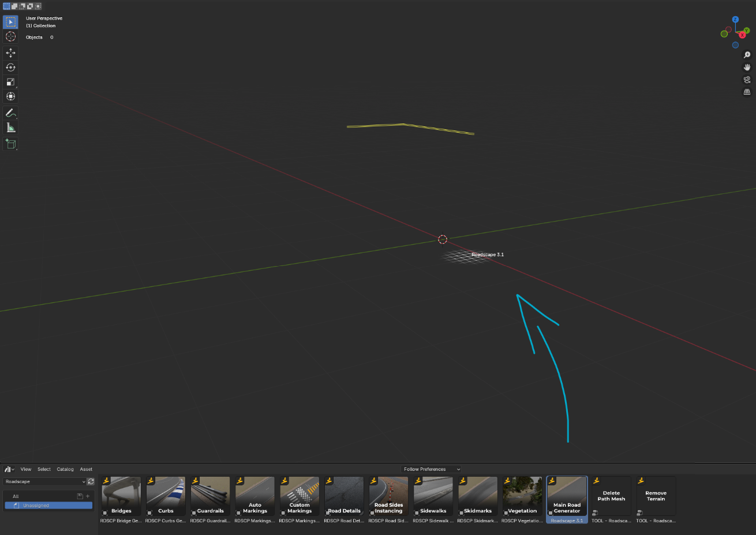This screenshot has height=535, width=756.
Task: Pick the 3D Cursor tool
Action: pos(10,36)
